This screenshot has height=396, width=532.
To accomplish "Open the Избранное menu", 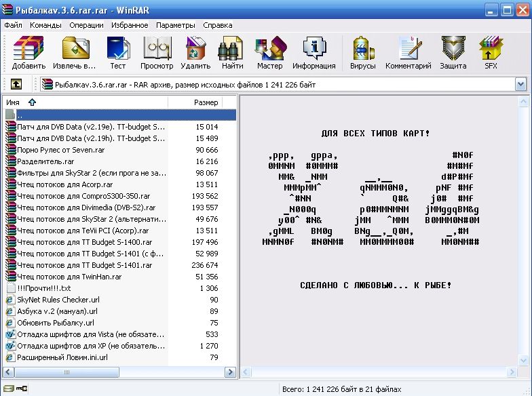I will click(130, 25).
